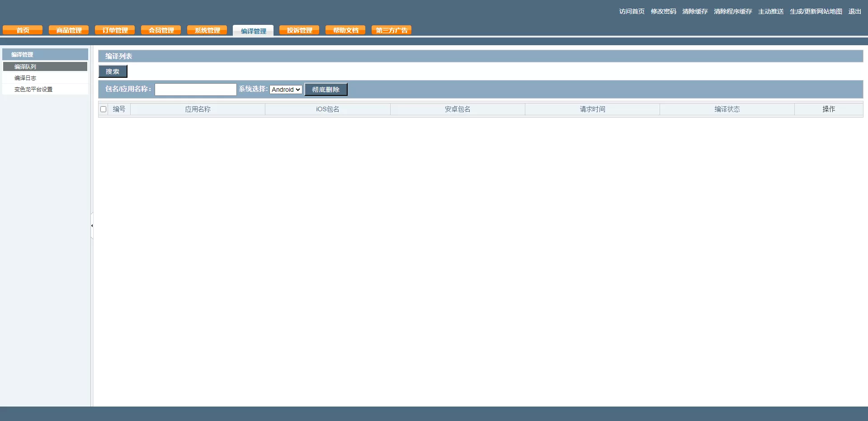Open 编译日志 in the sidebar
Viewport: 868px width, 421px height.
25,78
